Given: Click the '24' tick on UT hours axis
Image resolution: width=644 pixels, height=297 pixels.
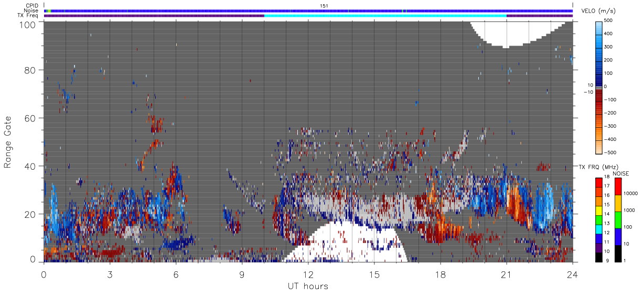Looking at the screenshot, I should point(572,274).
